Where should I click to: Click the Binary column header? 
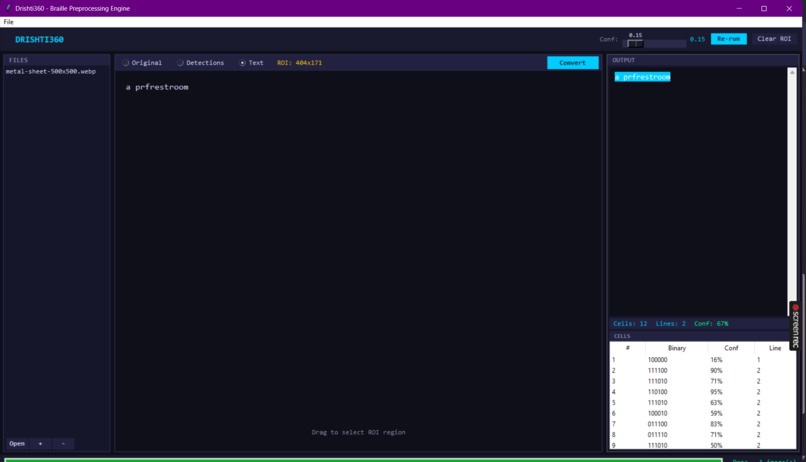click(x=677, y=348)
